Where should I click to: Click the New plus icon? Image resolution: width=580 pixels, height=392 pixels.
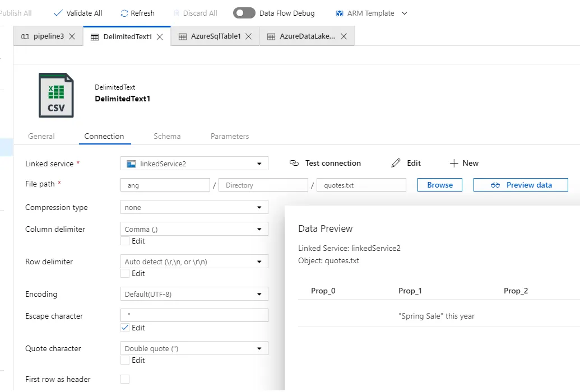(x=454, y=164)
